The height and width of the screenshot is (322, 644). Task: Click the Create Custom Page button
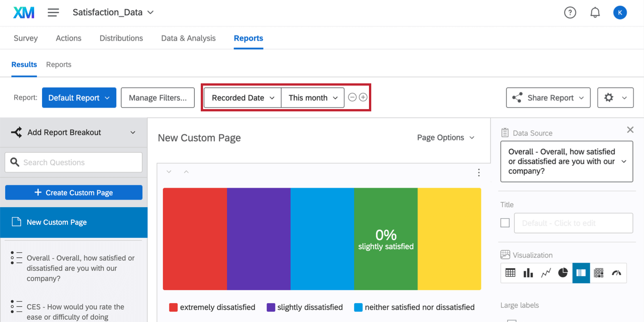tap(74, 192)
